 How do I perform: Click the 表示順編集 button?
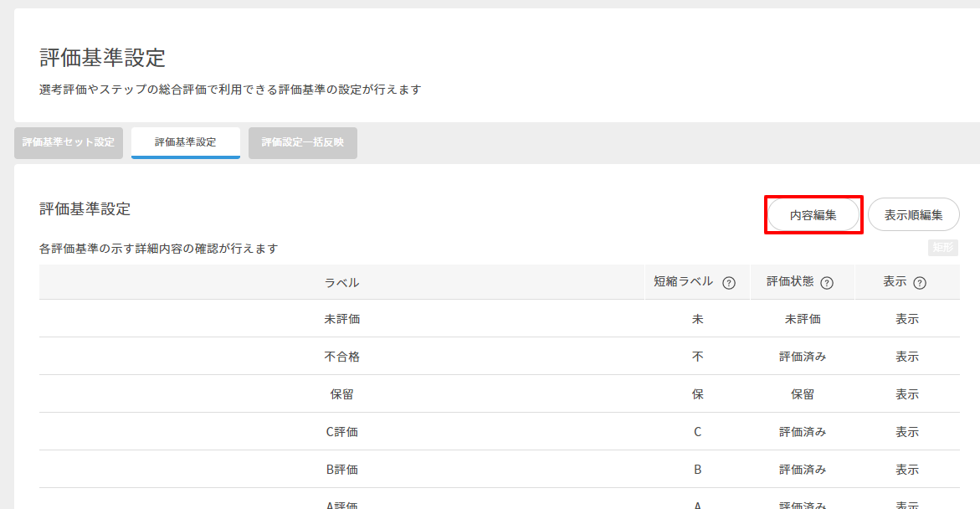click(913, 215)
